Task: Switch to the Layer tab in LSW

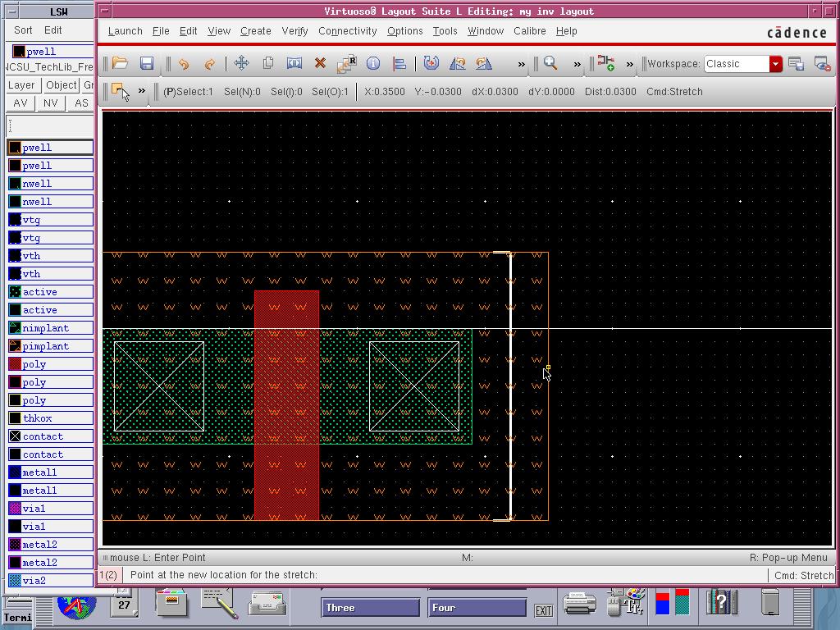Action: [21, 85]
